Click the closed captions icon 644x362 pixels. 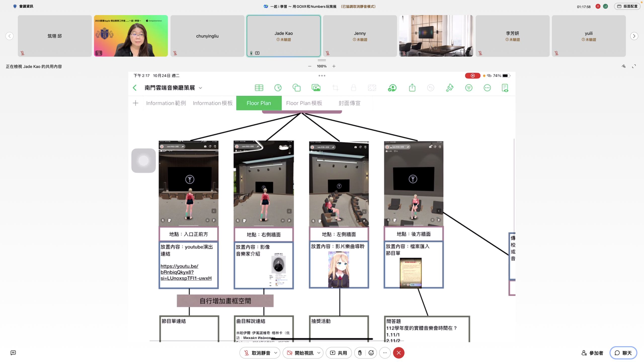pyautogui.click(x=13, y=353)
